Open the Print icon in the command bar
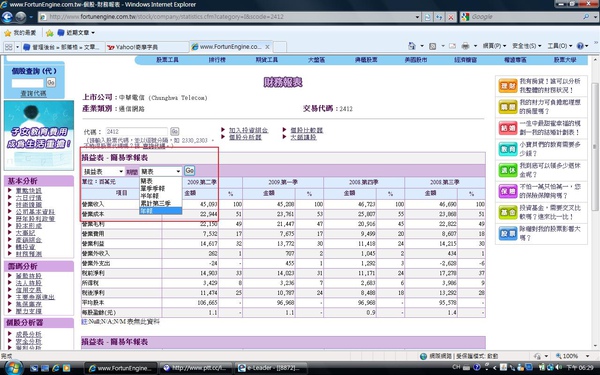Image resolution: width=600 pixels, height=375 pixels. point(465,46)
